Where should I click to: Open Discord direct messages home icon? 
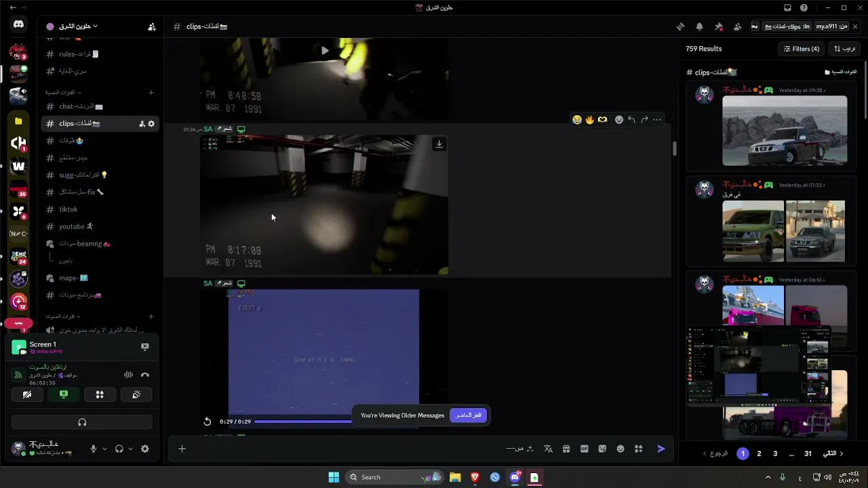pos(18,24)
